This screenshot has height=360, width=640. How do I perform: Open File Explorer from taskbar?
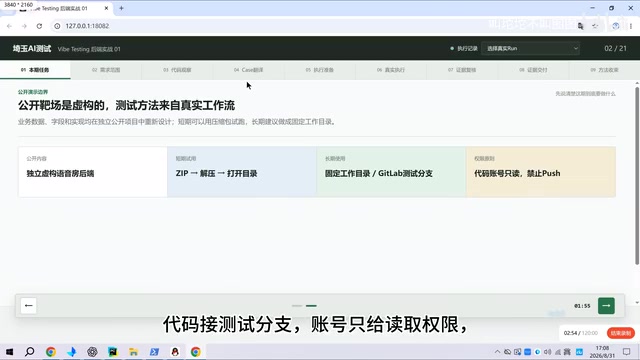pyautogui.click(x=133, y=351)
